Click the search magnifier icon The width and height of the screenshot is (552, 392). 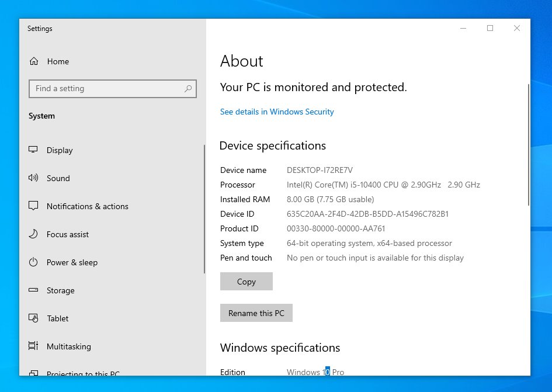(188, 88)
